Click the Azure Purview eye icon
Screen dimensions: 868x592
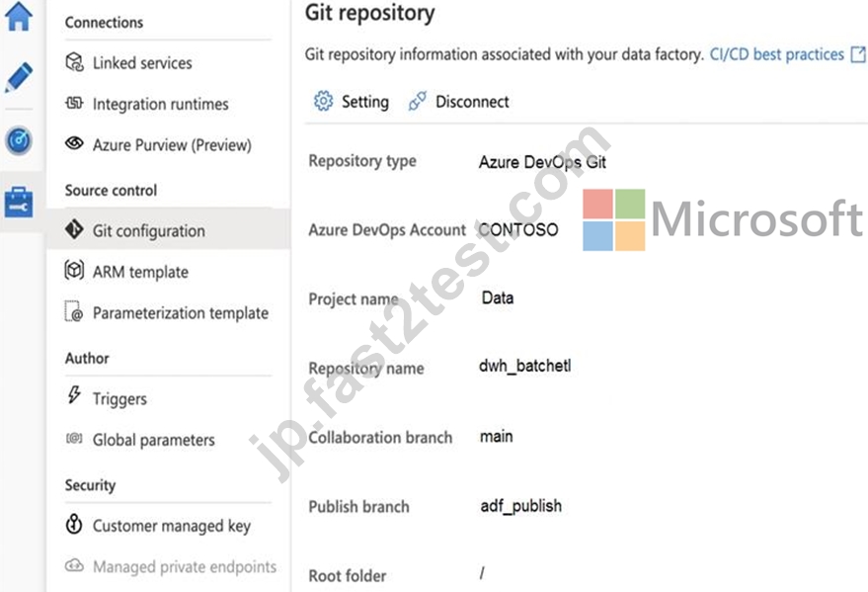click(x=74, y=144)
